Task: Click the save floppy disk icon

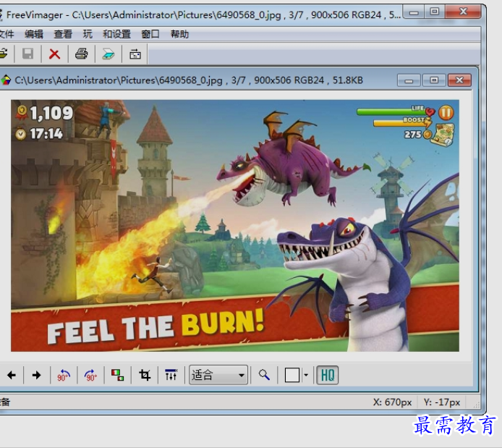Action: (x=27, y=54)
